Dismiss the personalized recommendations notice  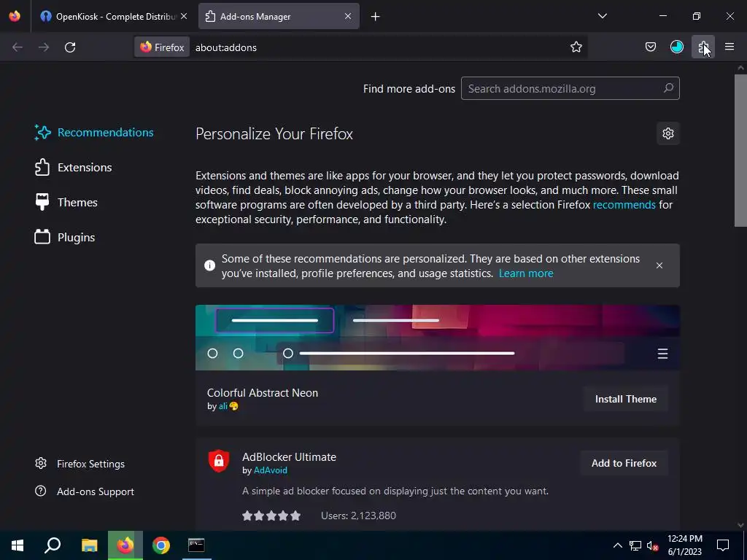click(659, 265)
